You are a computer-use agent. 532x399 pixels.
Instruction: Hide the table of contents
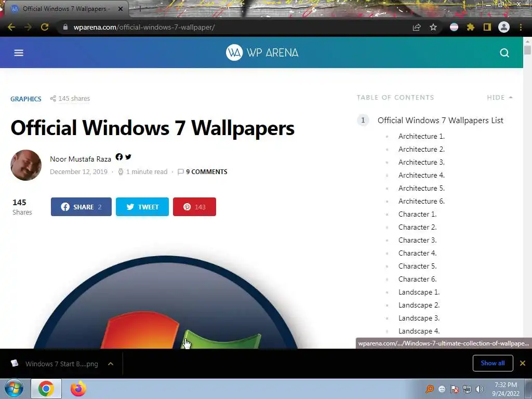(x=500, y=97)
